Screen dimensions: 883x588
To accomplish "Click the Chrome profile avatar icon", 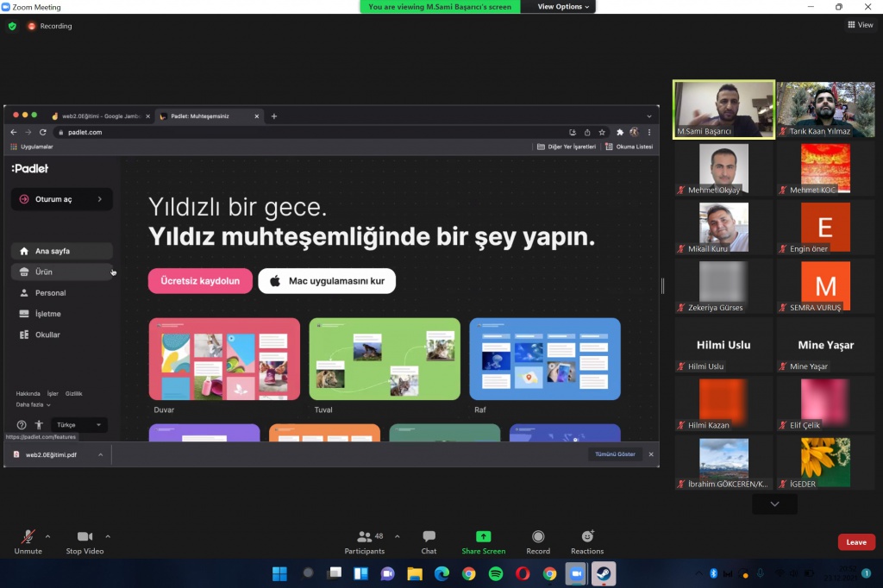I will tap(635, 133).
